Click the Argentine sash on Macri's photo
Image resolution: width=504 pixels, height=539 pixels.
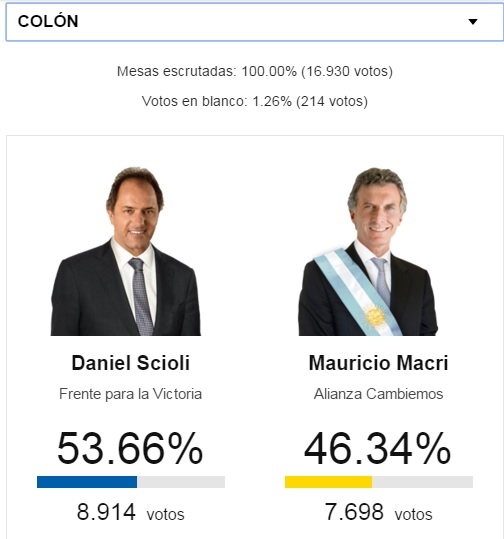[358, 292]
